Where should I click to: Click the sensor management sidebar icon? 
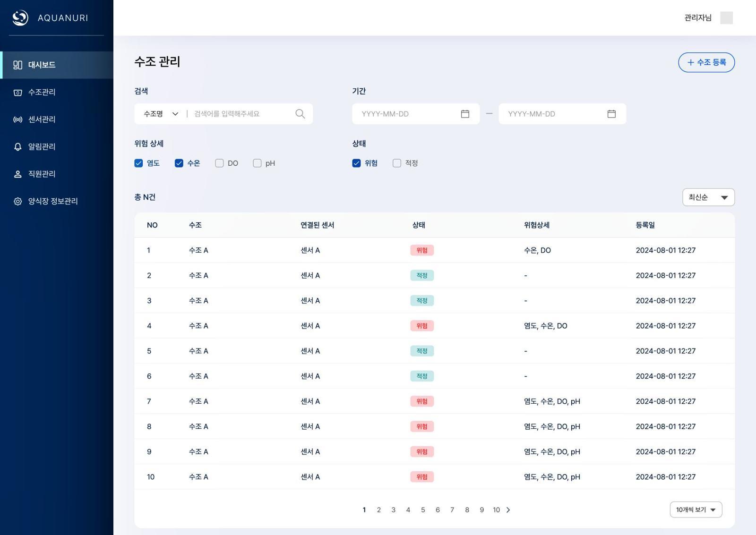click(x=17, y=119)
